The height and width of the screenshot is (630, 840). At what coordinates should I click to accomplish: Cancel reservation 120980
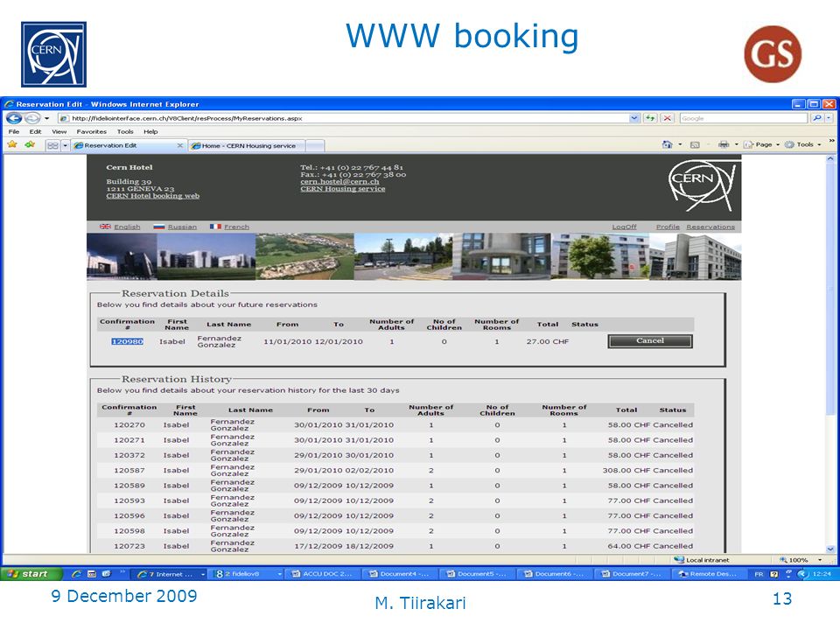coord(650,341)
